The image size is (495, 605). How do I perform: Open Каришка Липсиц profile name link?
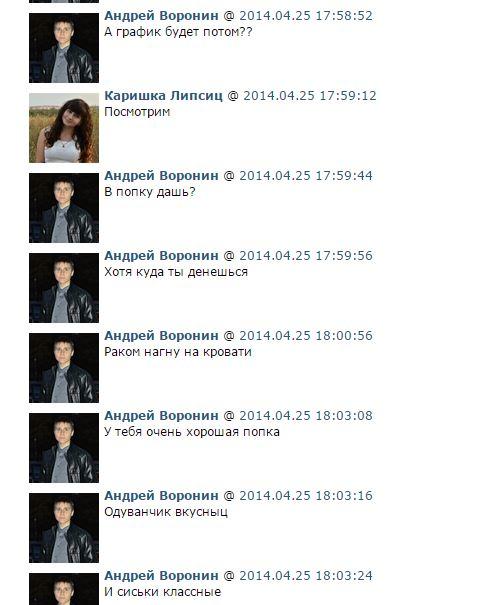[164, 96]
